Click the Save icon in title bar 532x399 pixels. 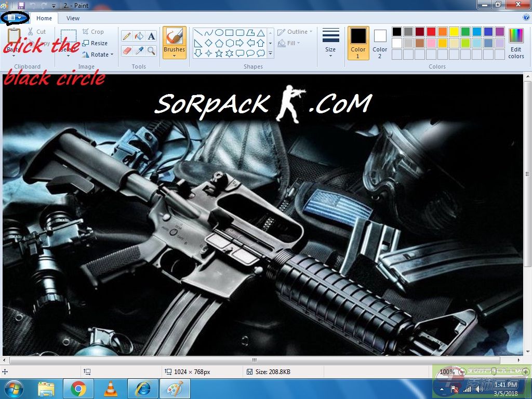point(21,5)
